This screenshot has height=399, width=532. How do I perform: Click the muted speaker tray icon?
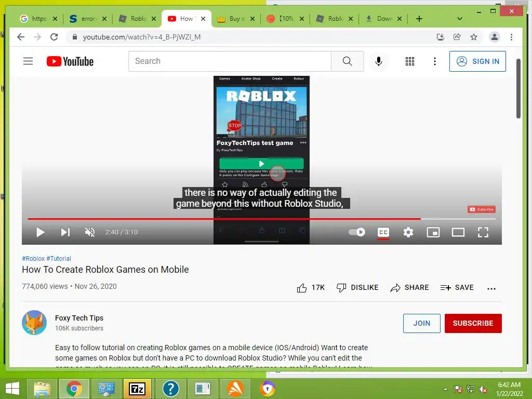(x=483, y=389)
